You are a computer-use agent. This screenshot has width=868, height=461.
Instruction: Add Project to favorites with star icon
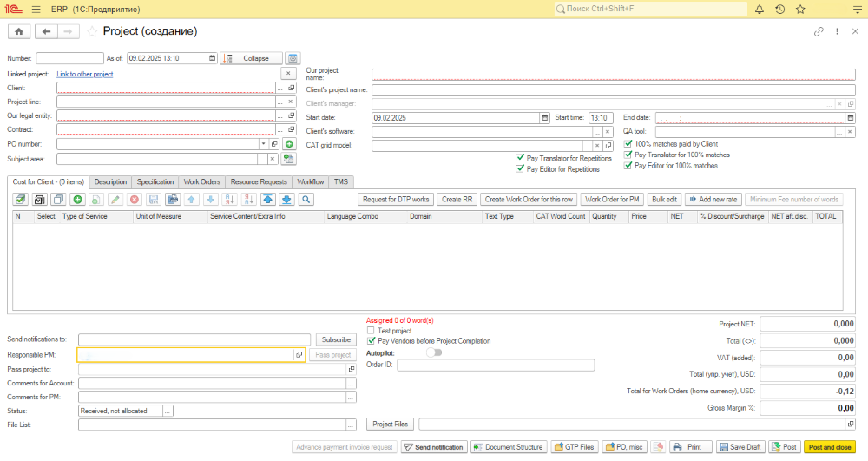[92, 31]
